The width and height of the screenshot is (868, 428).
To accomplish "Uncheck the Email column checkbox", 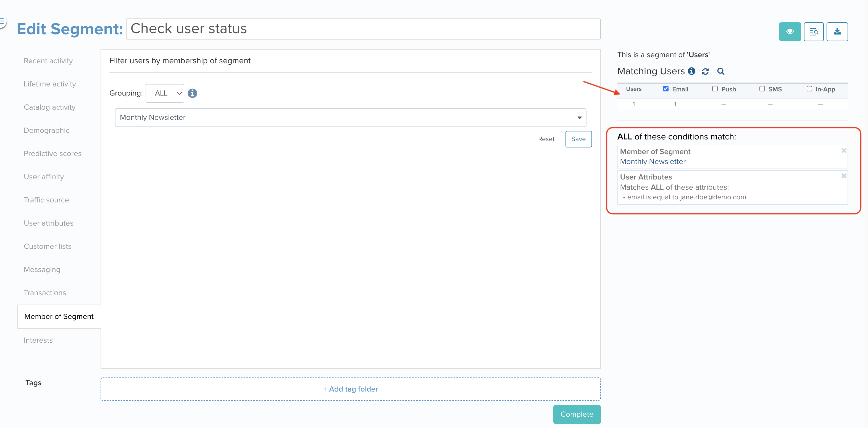I will point(666,89).
